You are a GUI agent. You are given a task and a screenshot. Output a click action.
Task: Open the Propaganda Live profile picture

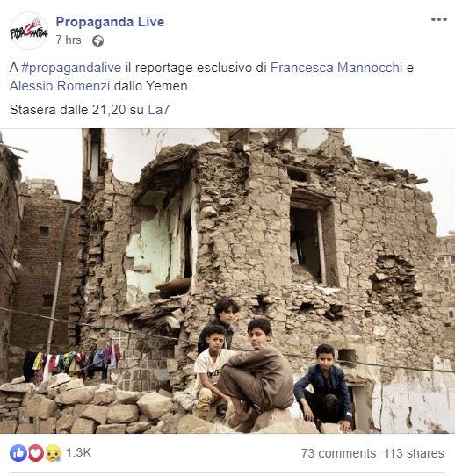[x=28, y=31]
